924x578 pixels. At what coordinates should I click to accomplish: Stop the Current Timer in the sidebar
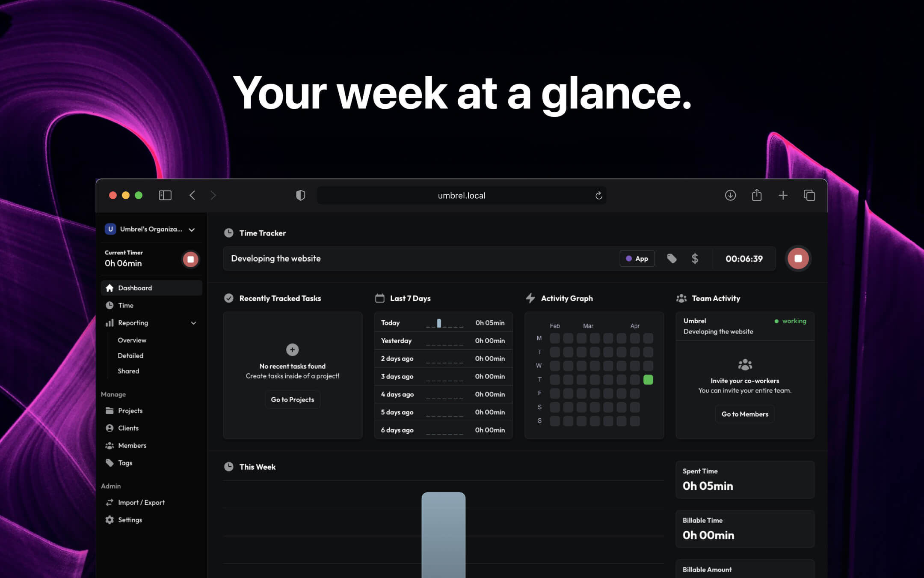click(191, 259)
